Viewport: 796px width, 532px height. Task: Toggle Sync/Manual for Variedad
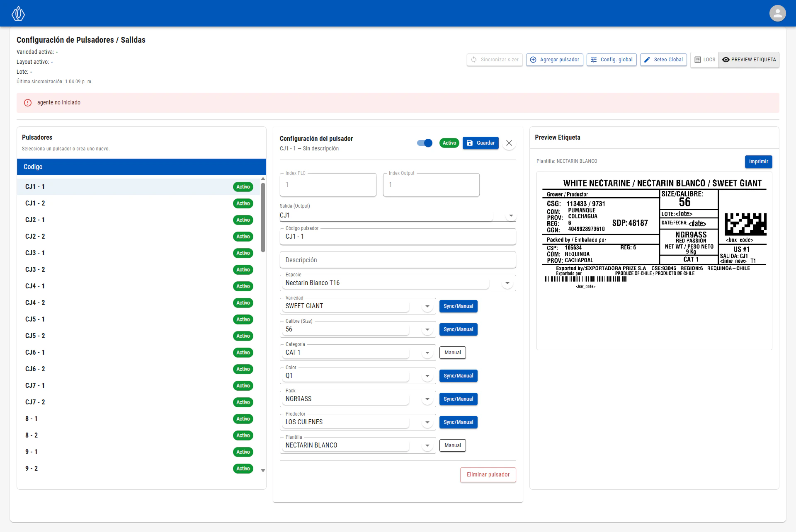click(x=458, y=306)
